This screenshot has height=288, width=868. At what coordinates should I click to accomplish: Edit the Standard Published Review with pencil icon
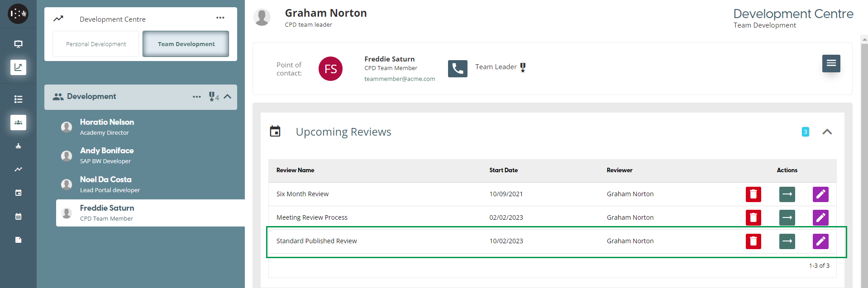(x=820, y=241)
